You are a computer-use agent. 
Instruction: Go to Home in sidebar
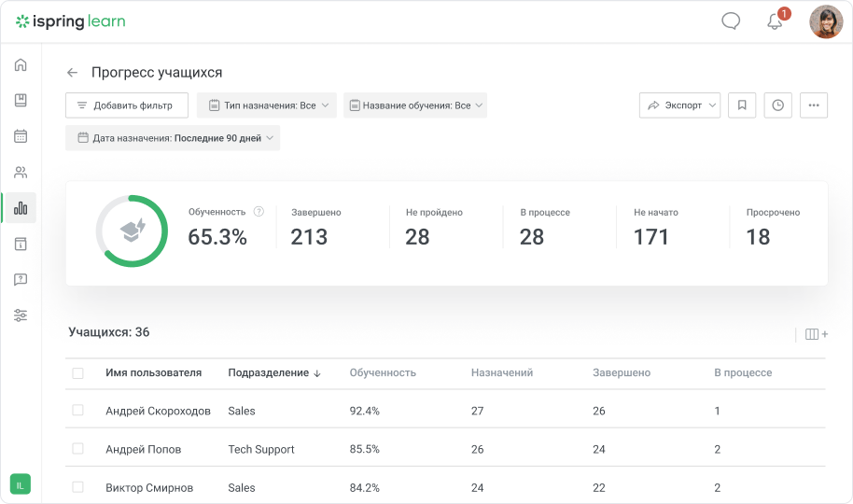coord(21,64)
